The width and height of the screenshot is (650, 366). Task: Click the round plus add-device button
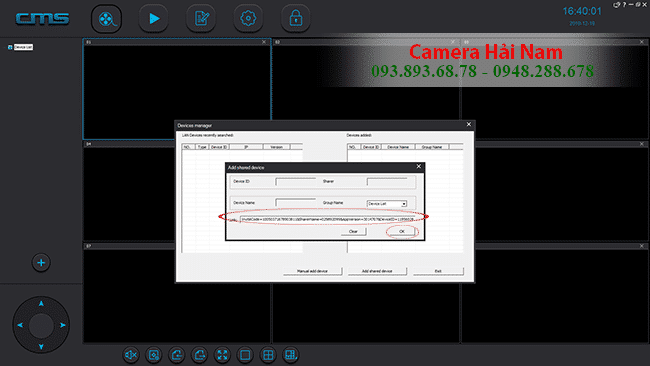[x=41, y=263]
